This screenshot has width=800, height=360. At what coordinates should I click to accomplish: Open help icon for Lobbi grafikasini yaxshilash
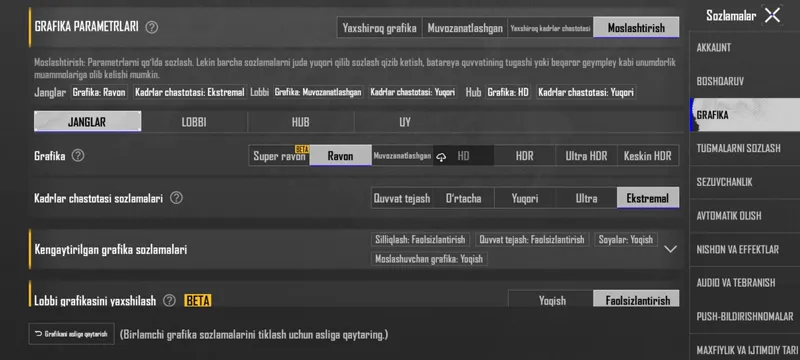(169, 300)
